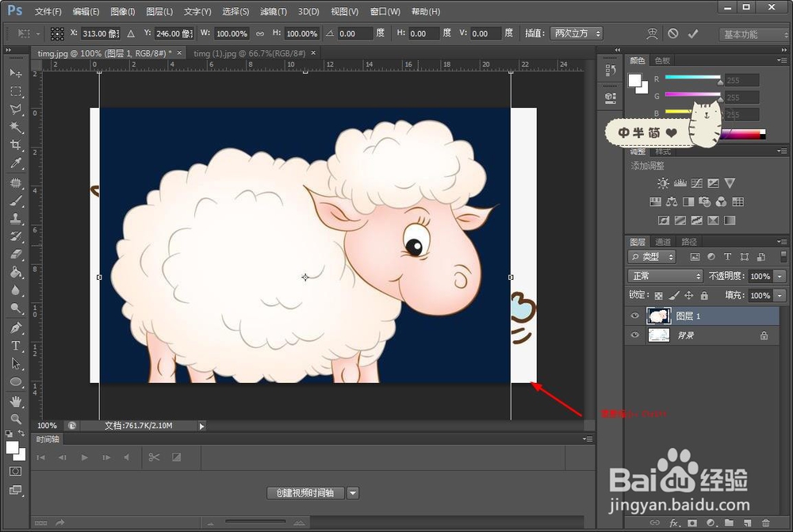Viewport: 793px width, 532px height.
Task: Select the Polygonal Lasso tool
Action: 16,109
